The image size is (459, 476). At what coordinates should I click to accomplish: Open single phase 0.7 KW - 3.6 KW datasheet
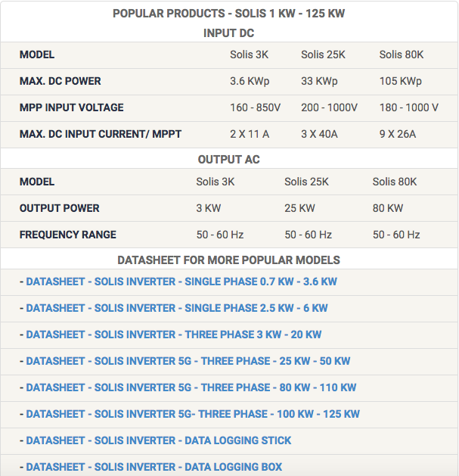click(181, 282)
